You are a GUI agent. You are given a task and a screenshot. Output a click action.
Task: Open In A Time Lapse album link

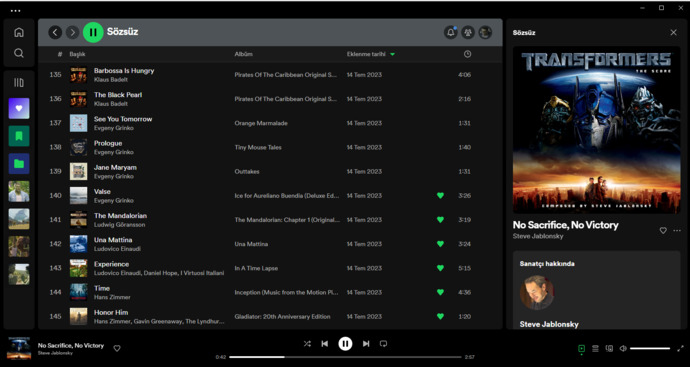[x=256, y=268]
